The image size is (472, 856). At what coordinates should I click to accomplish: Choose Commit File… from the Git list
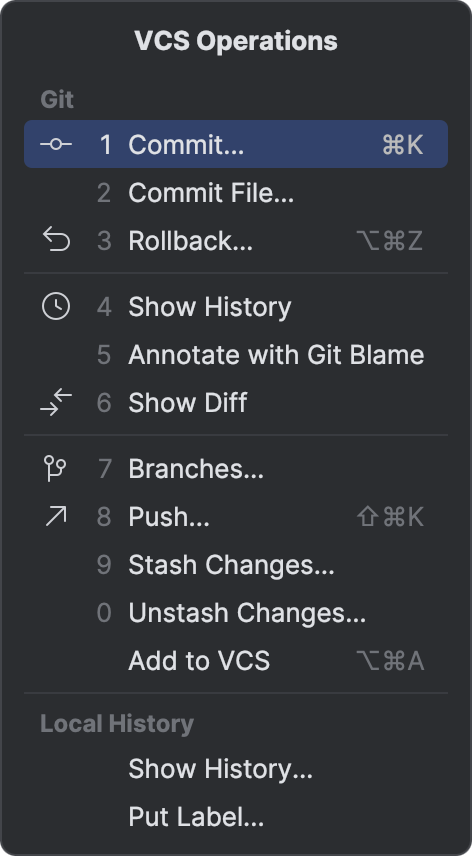[236, 193]
